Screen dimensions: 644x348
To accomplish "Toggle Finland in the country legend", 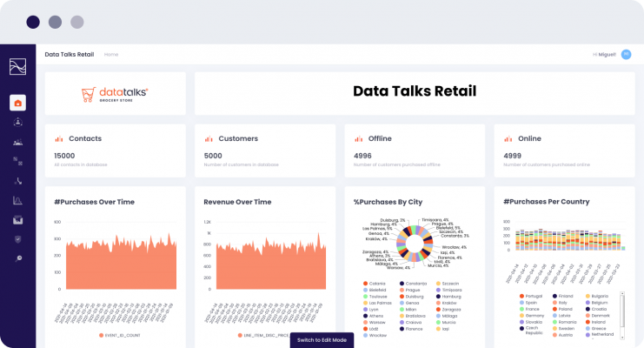I will pos(562,296).
